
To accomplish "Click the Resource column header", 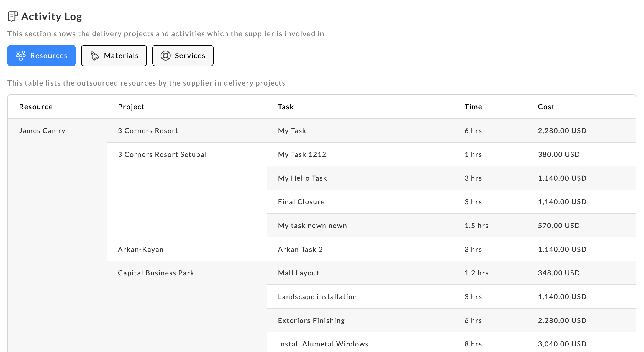I will pyautogui.click(x=36, y=107).
